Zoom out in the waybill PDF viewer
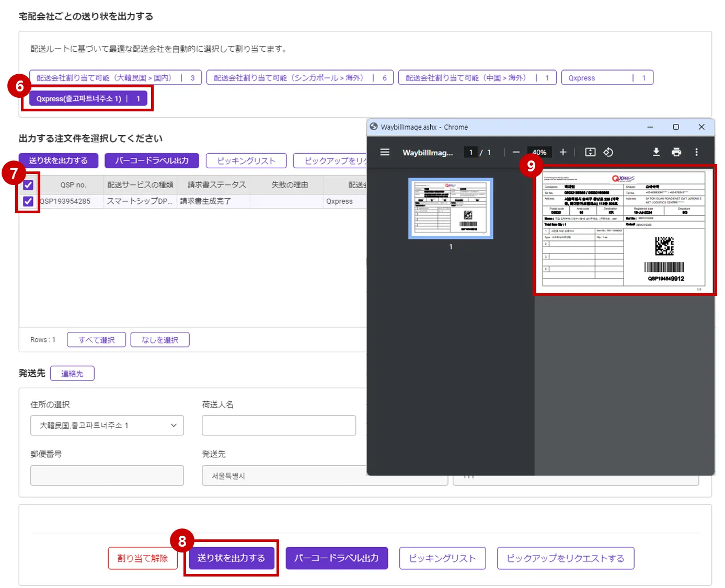Viewport: 725px width, 588px height. [516, 152]
